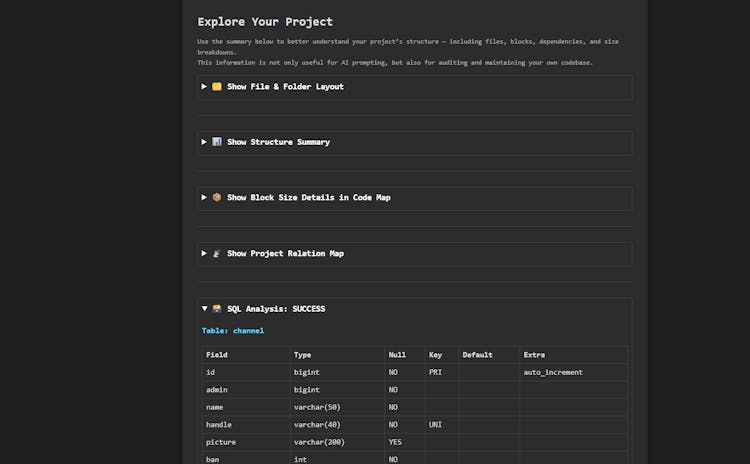Click the icon beside Show Project Relation Map

point(217,254)
